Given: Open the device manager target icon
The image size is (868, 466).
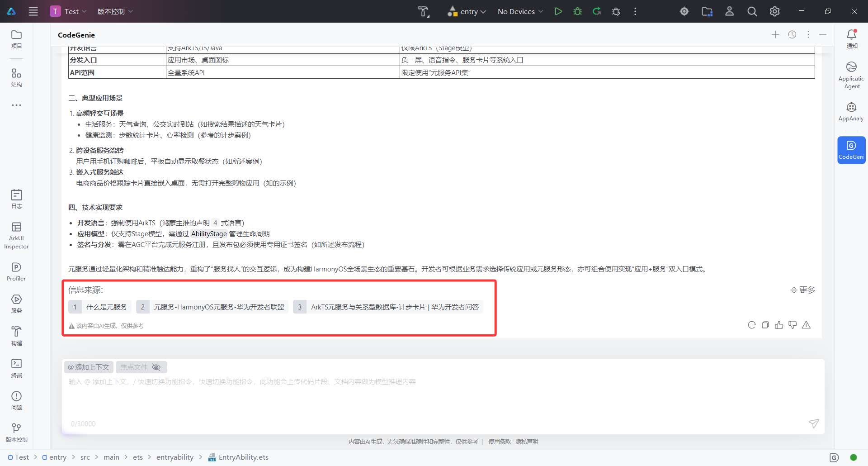Looking at the screenshot, I should [x=684, y=11].
